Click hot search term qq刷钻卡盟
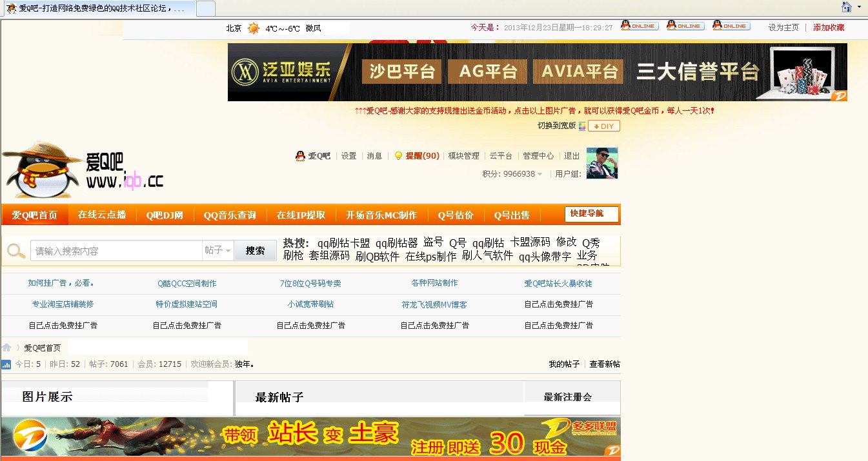The height and width of the screenshot is (461, 868). [x=343, y=243]
